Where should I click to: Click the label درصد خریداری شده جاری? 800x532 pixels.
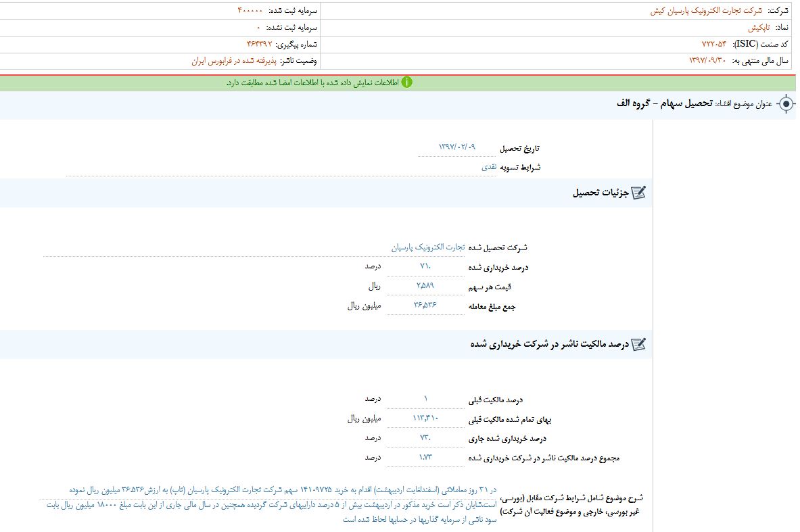click(507, 439)
